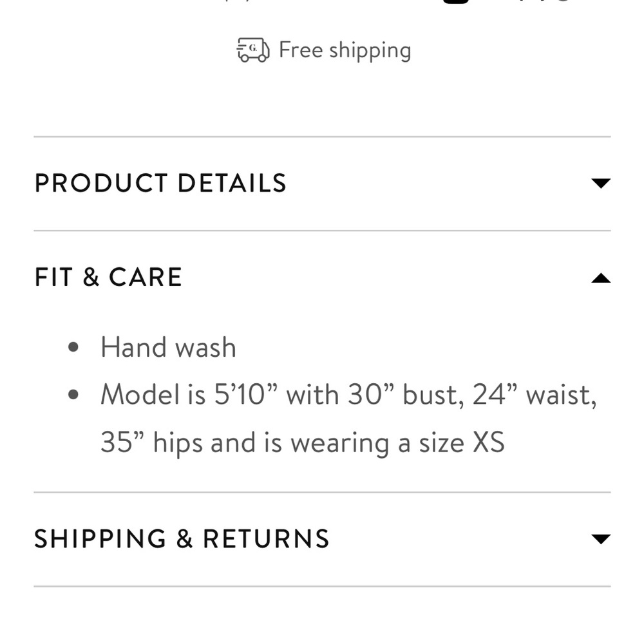This screenshot has height=644, width=644.
Task: Expand Shipping & Returns with its down arrow
Action: point(600,539)
